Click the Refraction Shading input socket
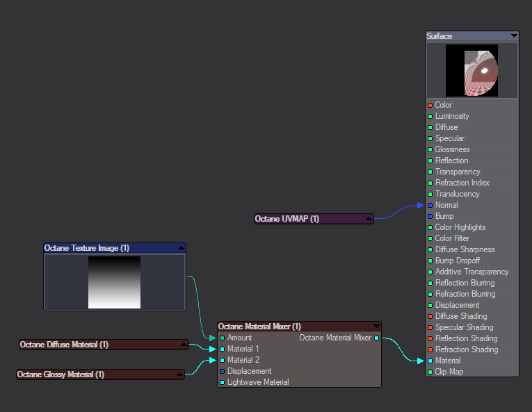Viewport: 532px width, 412px height. [430, 349]
